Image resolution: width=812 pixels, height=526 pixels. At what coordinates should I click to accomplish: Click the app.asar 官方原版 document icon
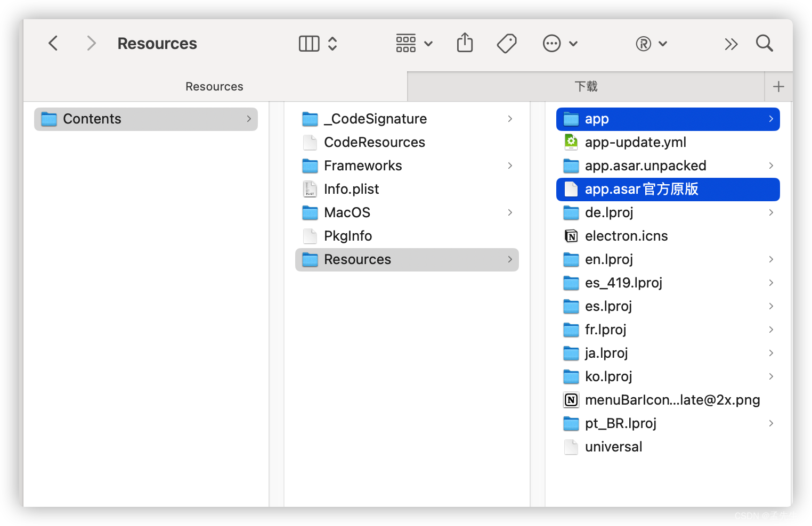571,189
